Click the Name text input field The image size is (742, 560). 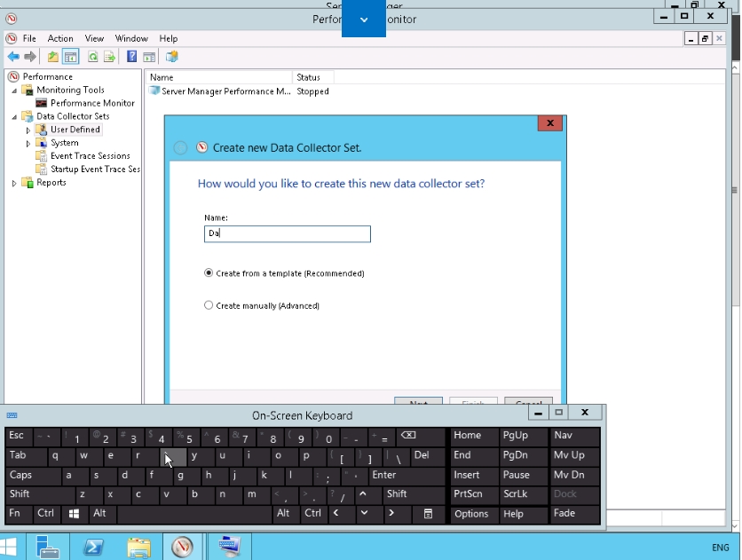point(287,234)
